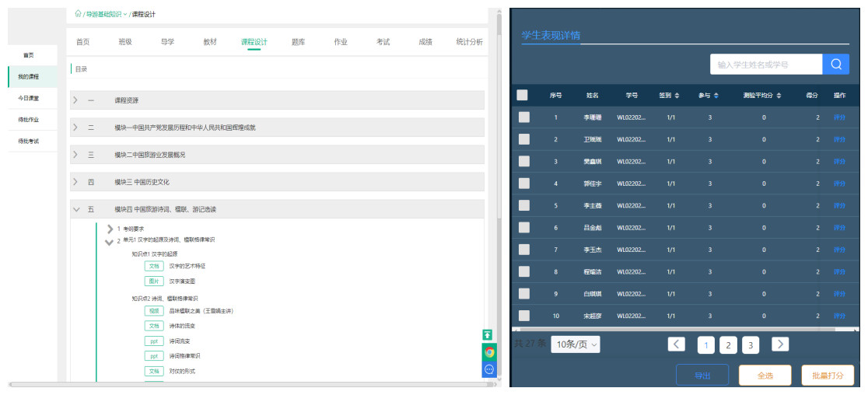The image size is (868, 395).
Task: Click the 批量打分 button
Action: click(828, 376)
